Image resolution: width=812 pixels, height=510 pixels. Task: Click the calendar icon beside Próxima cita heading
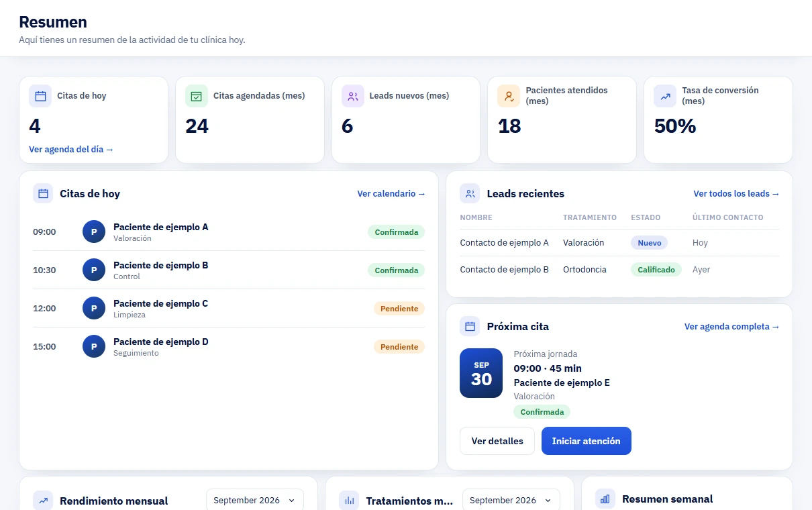tap(470, 327)
